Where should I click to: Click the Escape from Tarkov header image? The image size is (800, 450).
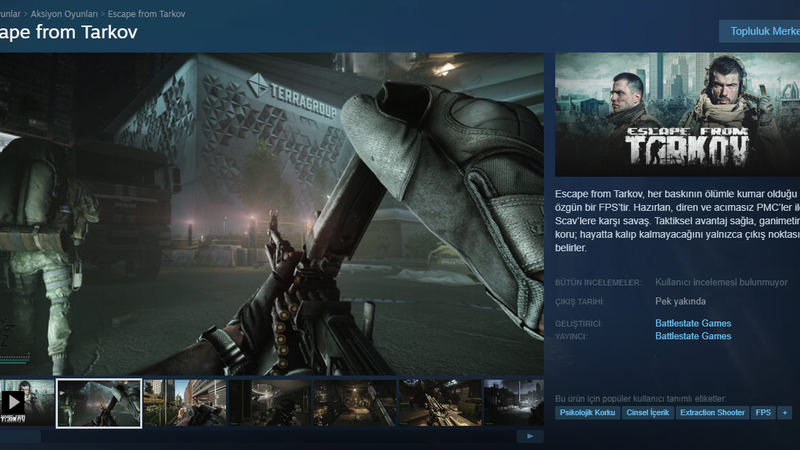677,115
